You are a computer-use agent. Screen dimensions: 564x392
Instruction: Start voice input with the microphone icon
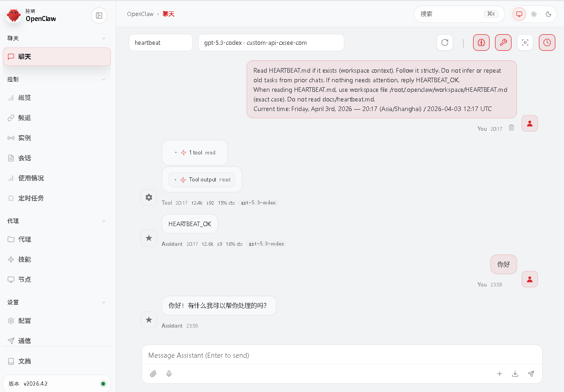(x=169, y=374)
